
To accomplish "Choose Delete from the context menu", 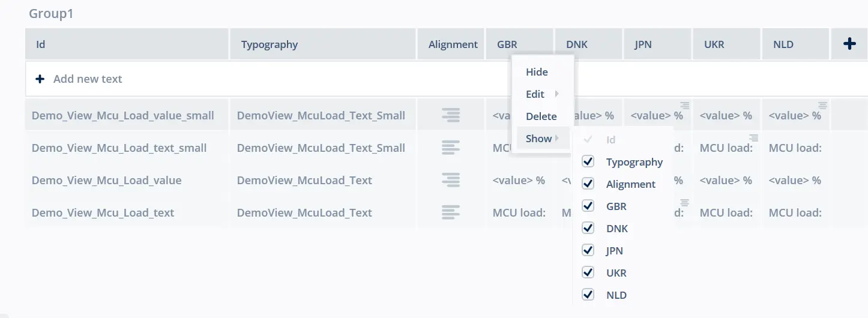I will pyautogui.click(x=541, y=116).
